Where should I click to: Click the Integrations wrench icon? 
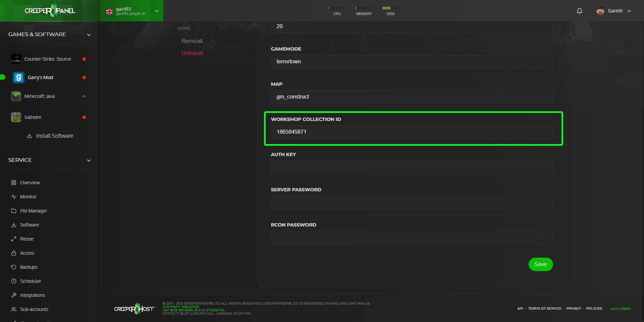[14, 295]
